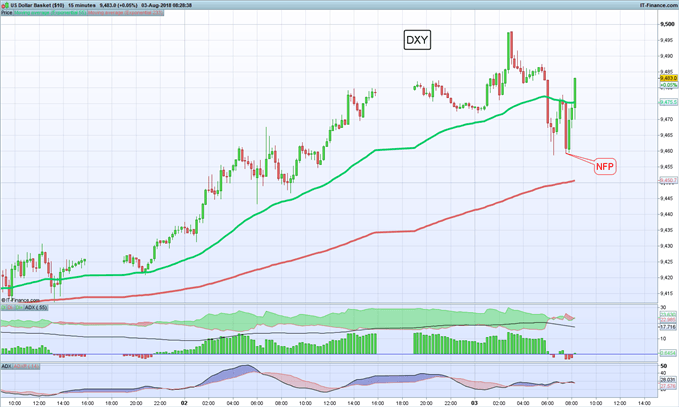
Task: Click the 03 date marker on time axis
Action: tap(475, 403)
